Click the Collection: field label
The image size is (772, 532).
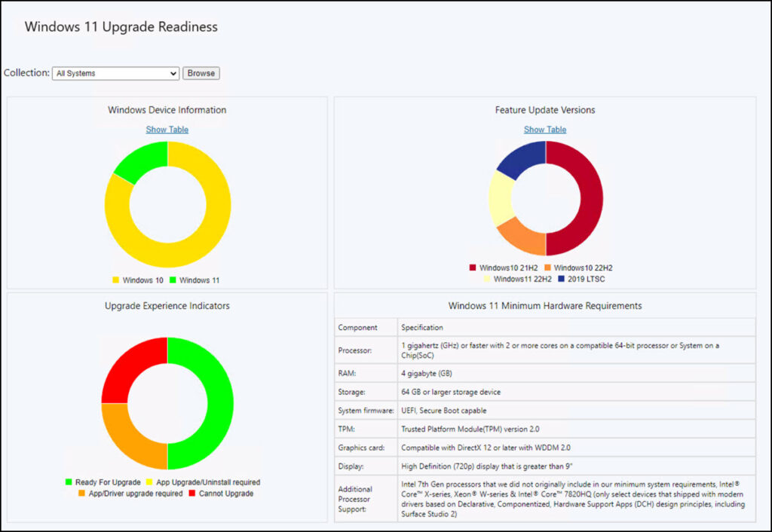tap(26, 73)
